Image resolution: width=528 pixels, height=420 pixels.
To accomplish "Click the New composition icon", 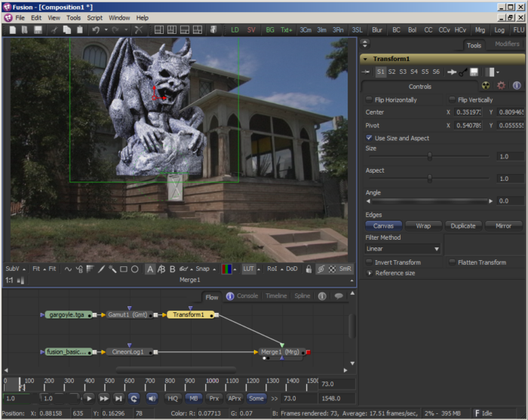I will (13, 30).
